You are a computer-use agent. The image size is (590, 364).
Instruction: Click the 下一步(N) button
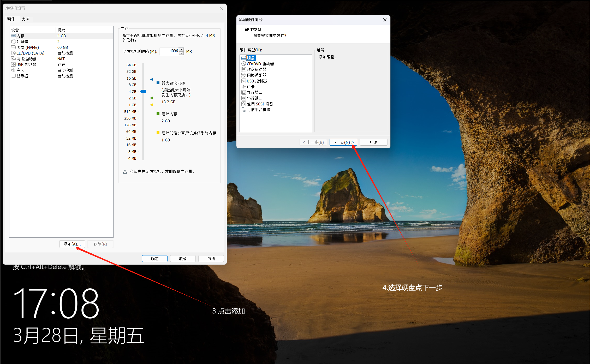click(x=343, y=142)
